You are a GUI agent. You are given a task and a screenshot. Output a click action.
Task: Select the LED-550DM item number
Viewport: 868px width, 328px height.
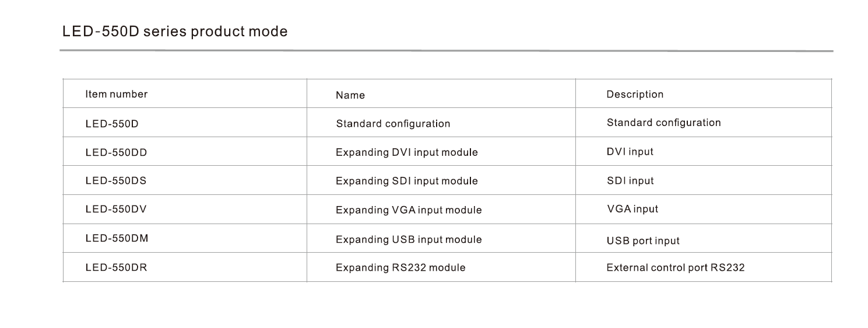point(116,238)
